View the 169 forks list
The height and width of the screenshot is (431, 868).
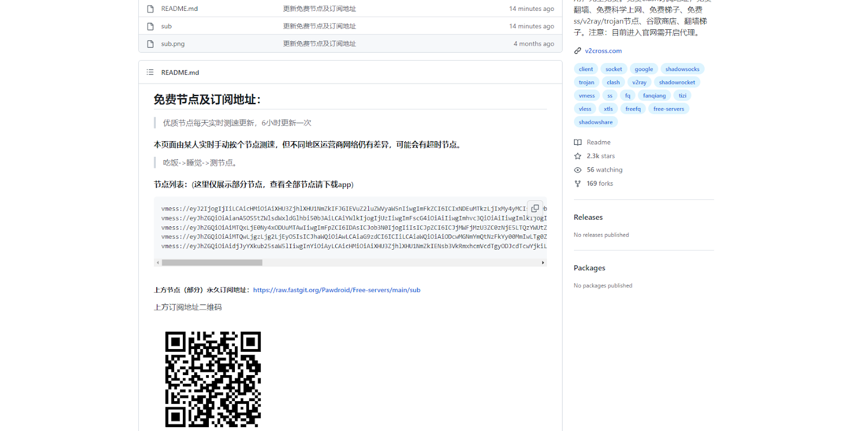(x=599, y=183)
